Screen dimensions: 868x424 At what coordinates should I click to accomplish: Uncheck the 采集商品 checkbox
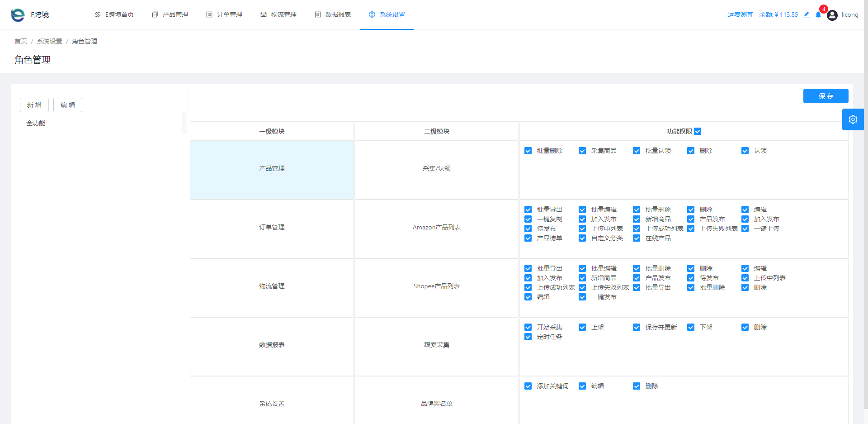(x=582, y=151)
